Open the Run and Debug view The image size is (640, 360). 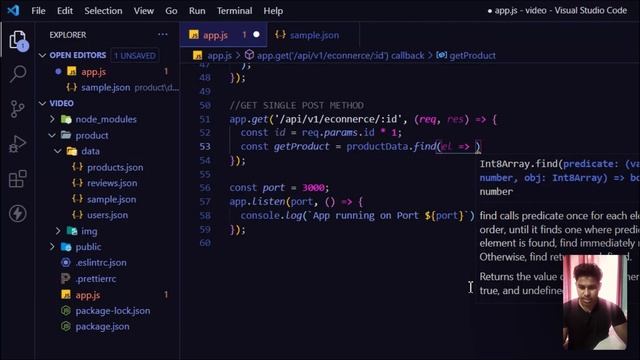pos(18,144)
